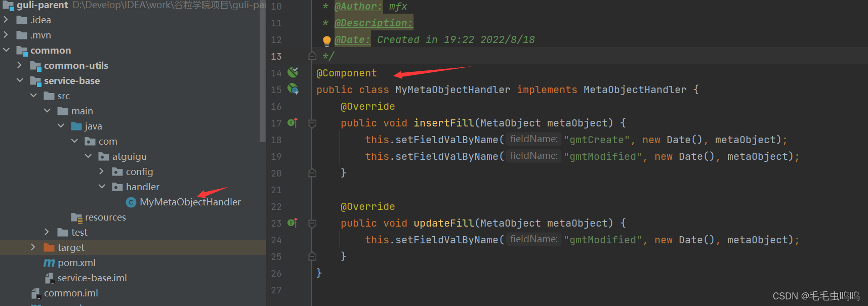
Task: Click the Spring bean gutter icon on line 14
Action: pos(293,72)
